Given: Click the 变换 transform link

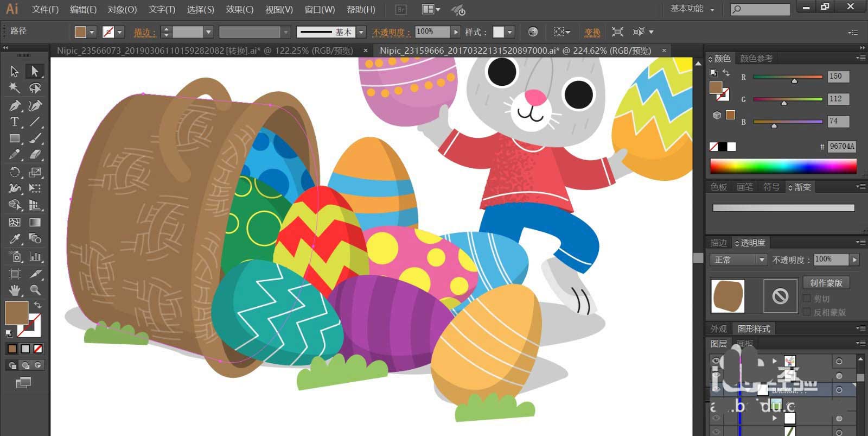Looking at the screenshot, I should point(592,32).
